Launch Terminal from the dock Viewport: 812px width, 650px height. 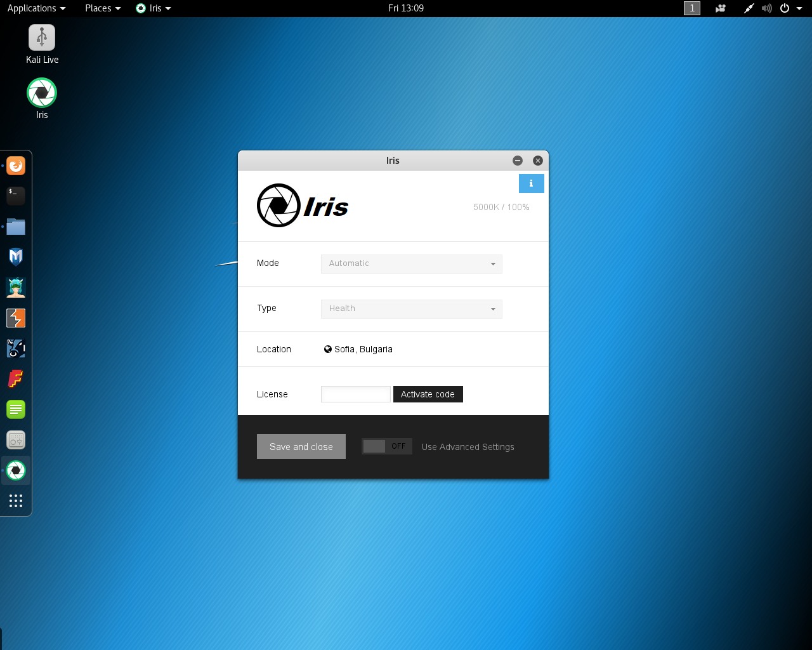16,196
